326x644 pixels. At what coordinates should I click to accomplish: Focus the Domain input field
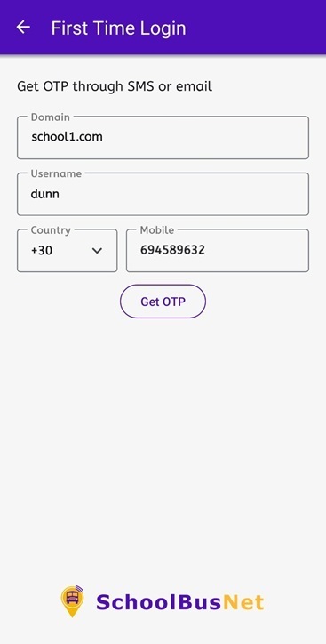click(163, 137)
